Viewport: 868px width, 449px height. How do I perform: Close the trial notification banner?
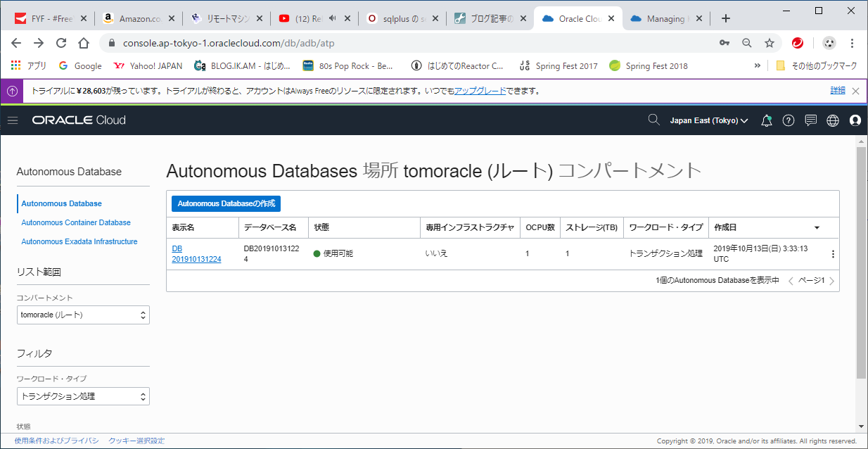[x=855, y=91]
